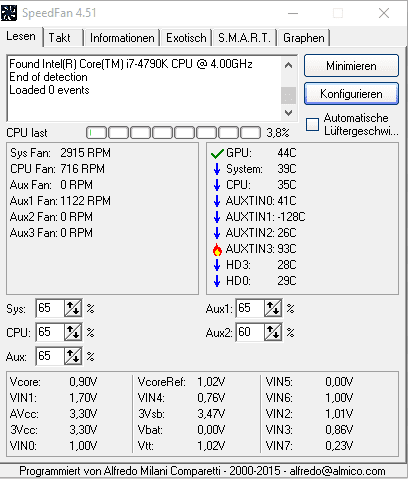Image resolution: width=408 pixels, height=479 pixels.
Task: Click the log box scrollbar thumb
Action: click(x=288, y=96)
